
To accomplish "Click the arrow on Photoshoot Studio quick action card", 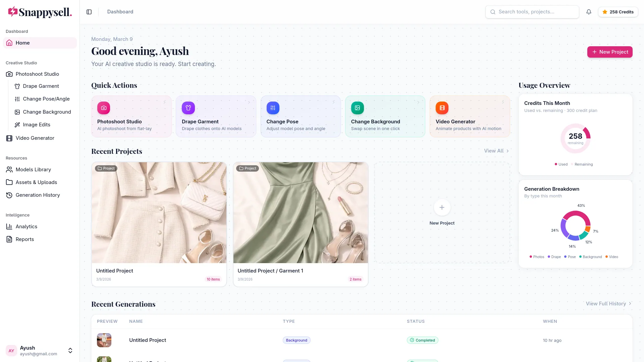I will 165,102.
